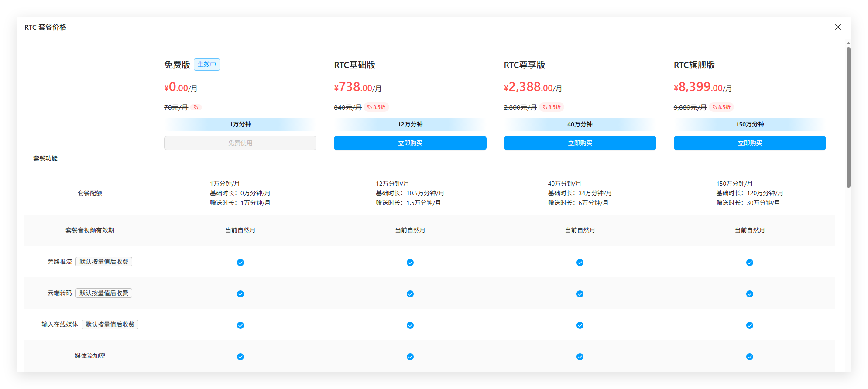Click 输入在线媒体 checkmark in RTC尊享版 column
The height and width of the screenshot is (389, 868).
pos(580,325)
